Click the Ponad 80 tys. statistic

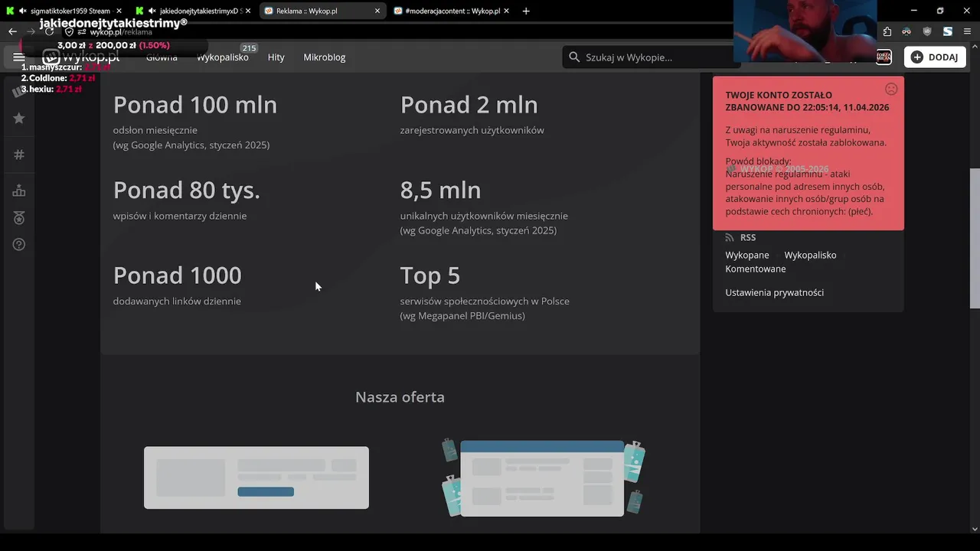[x=187, y=190]
